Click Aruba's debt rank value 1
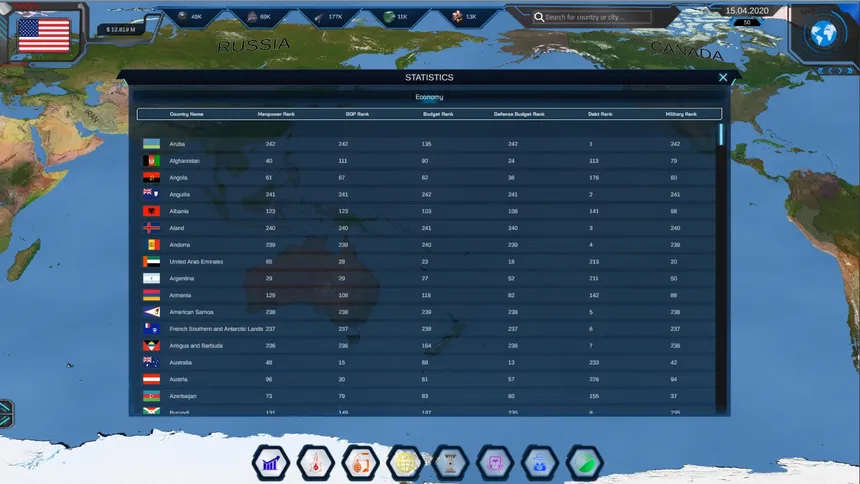The height and width of the screenshot is (484, 860). click(x=591, y=144)
